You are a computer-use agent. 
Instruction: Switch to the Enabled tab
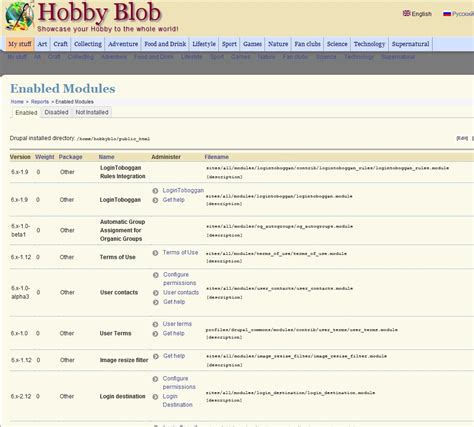[26, 113]
